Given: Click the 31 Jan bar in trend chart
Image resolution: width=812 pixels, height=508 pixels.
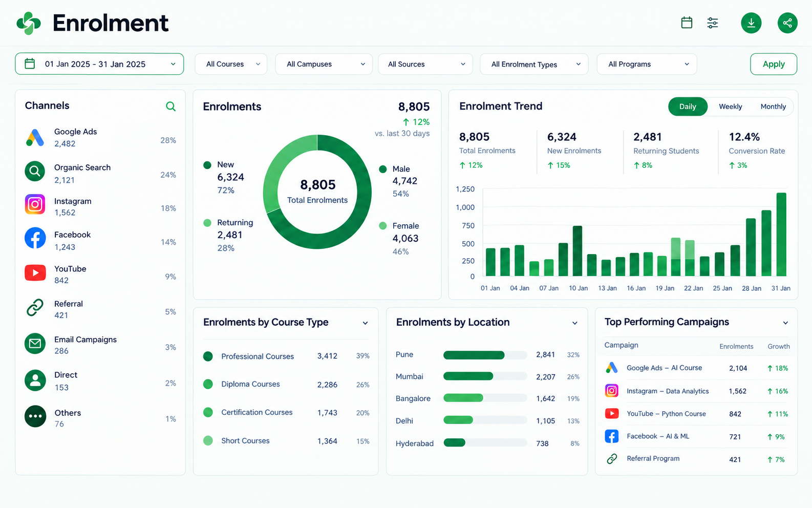Looking at the screenshot, I should click(x=781, y=235).
